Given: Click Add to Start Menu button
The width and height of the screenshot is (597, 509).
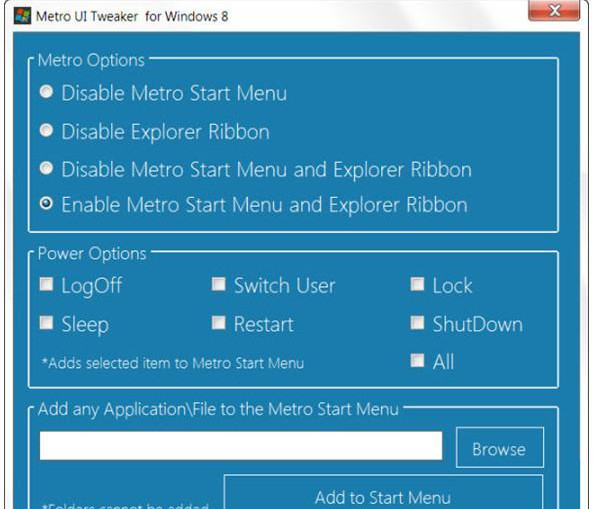Looking at the screenshot, I should (x=383, y=492).
